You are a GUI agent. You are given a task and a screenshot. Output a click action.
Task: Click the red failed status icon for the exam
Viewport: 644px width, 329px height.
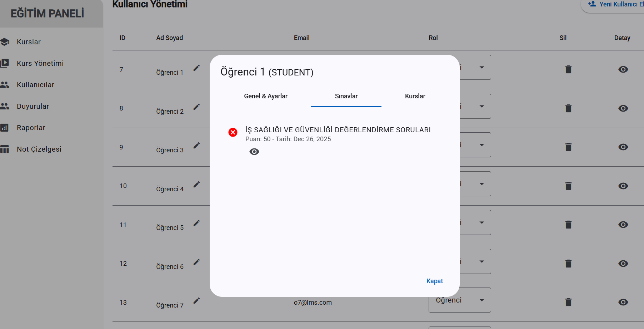coord(233,132)
